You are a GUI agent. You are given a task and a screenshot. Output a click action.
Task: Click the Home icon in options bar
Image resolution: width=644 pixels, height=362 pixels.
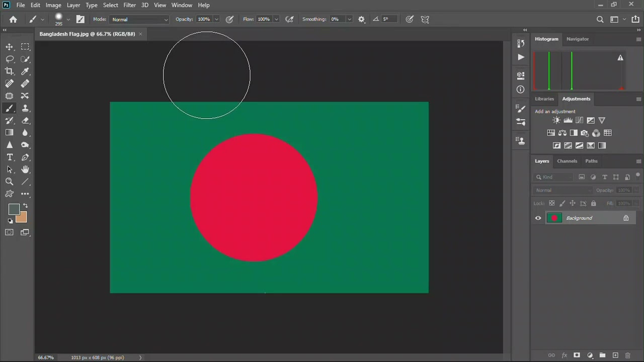click(x=13, y=19)
